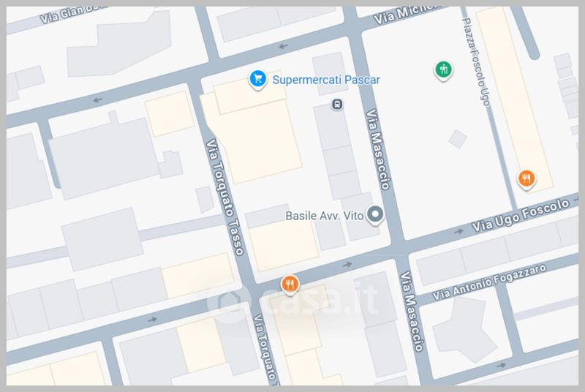Click the Basile Avv. Vito text label

click(x=324, y=216)
